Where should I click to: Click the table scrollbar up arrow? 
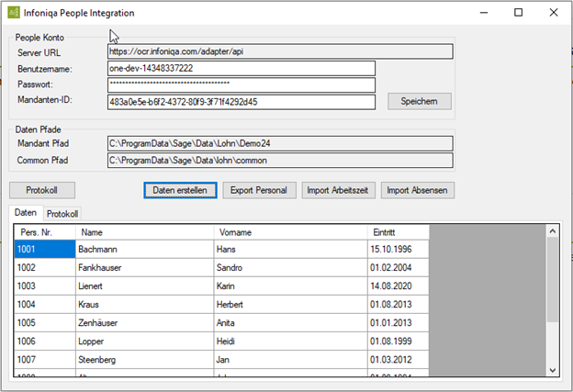click(553, 231)
